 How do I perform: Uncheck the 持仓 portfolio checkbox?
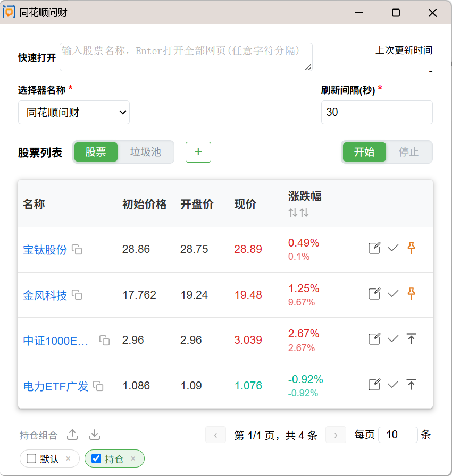click(x=96, y=458)
